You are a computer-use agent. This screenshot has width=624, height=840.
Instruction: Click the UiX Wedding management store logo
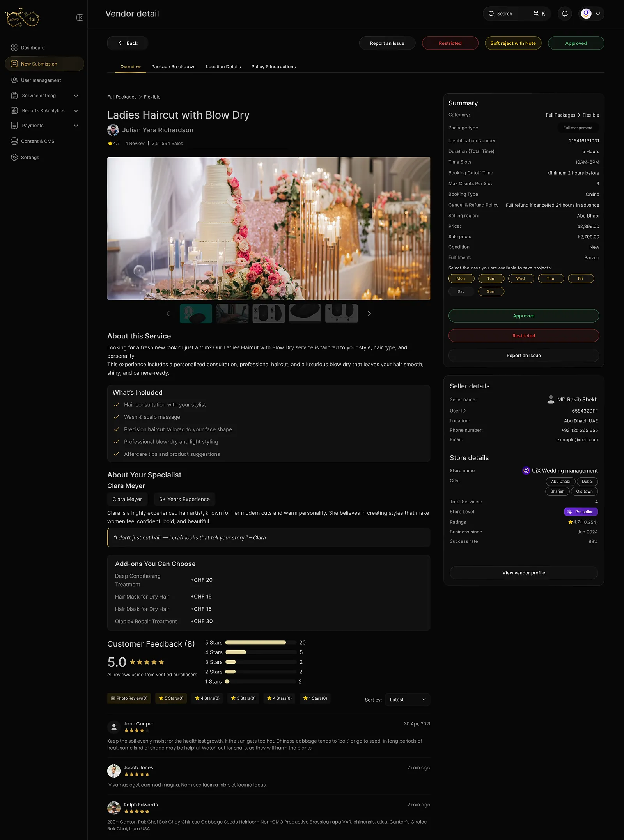(526, 471)
